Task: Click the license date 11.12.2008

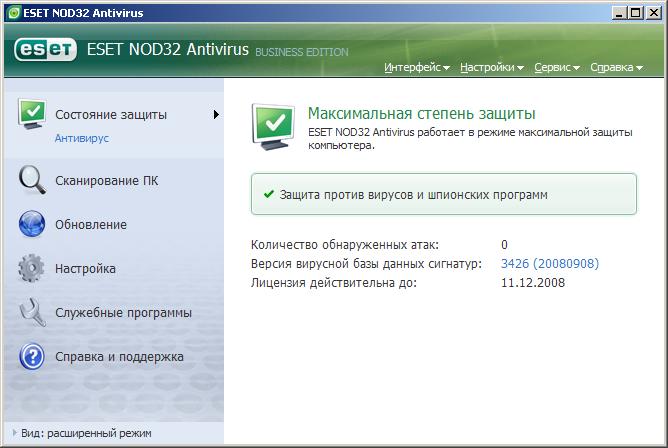Action: click(x=533, y=282)
